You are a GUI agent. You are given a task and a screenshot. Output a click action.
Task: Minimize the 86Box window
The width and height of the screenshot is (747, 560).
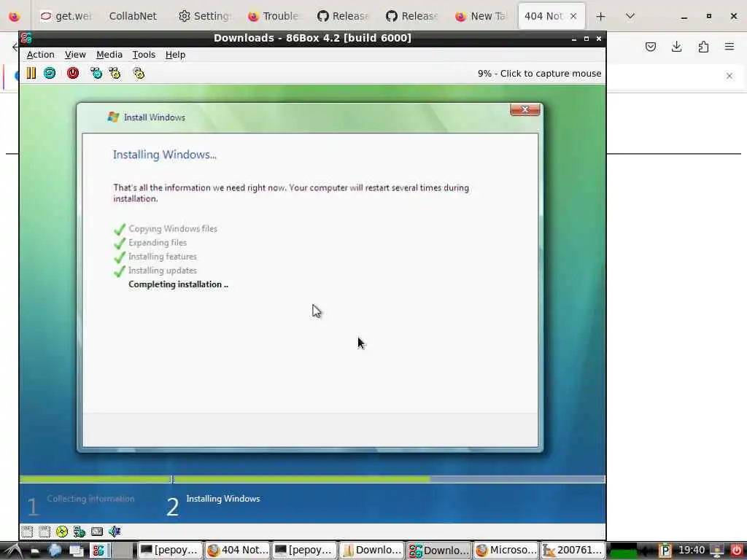tap(574, 39)
